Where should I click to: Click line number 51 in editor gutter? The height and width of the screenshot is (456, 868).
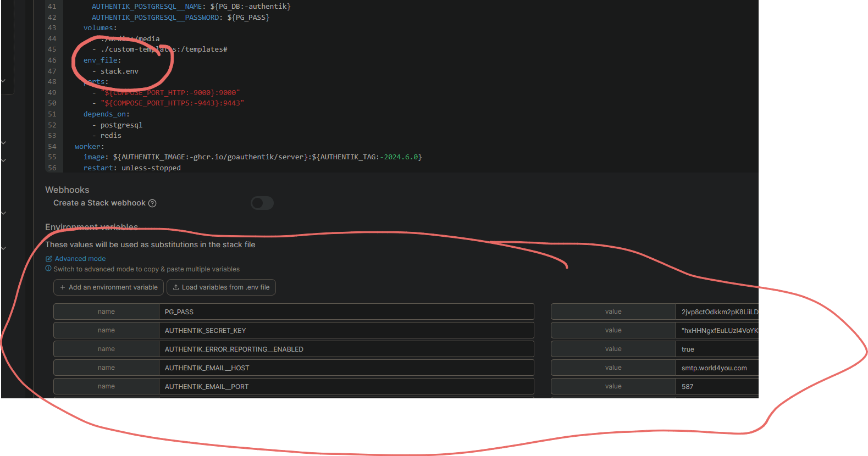coord(52,114)
